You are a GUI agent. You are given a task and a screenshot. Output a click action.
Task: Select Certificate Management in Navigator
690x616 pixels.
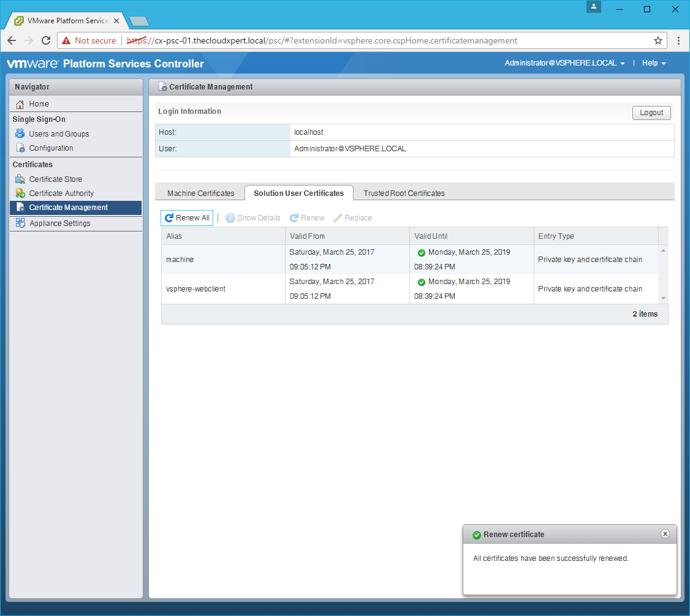click(68, 208)
